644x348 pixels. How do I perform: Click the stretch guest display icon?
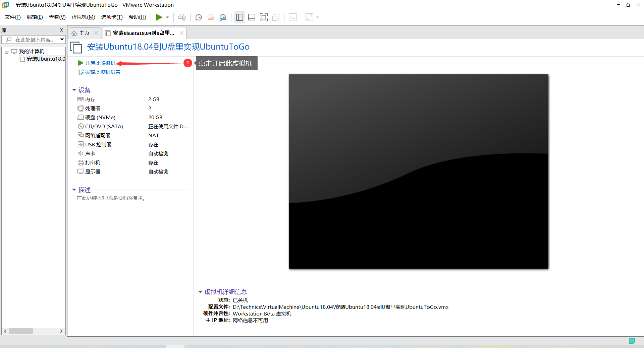pos(309,17)
